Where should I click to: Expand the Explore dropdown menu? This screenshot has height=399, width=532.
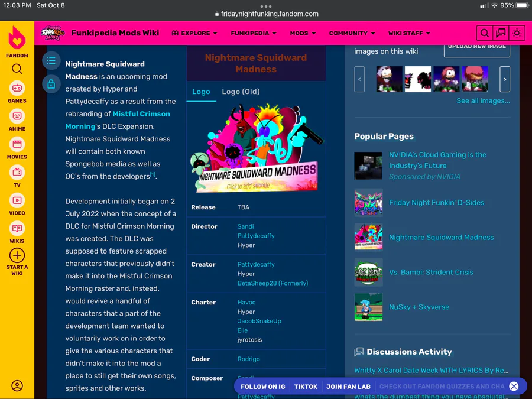point(194,33)
